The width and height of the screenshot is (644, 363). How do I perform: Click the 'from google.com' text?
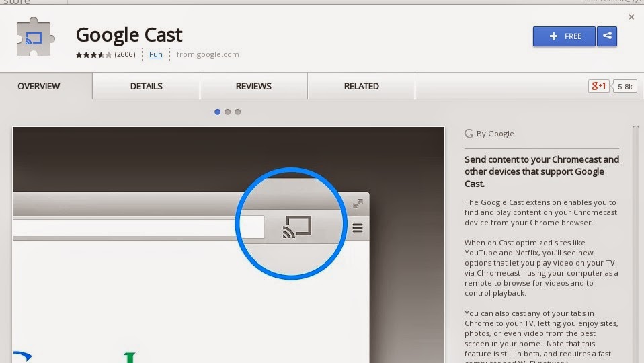coord(208,54)
